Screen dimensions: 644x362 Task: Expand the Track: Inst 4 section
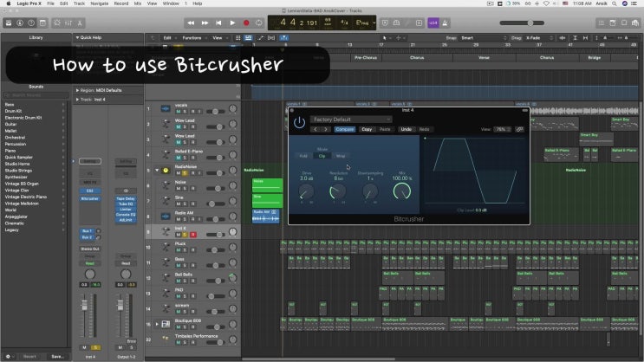[77, 100]
